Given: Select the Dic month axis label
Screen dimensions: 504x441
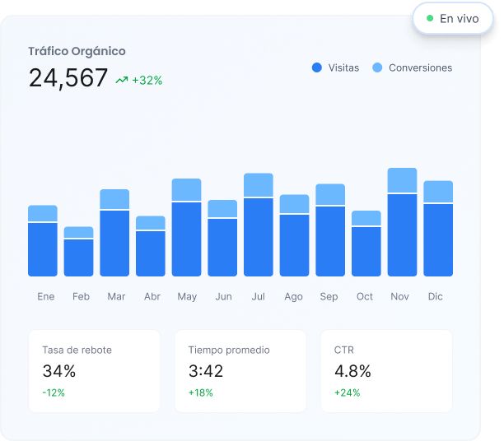Looking at the screenshot, I should click(435, 296).
